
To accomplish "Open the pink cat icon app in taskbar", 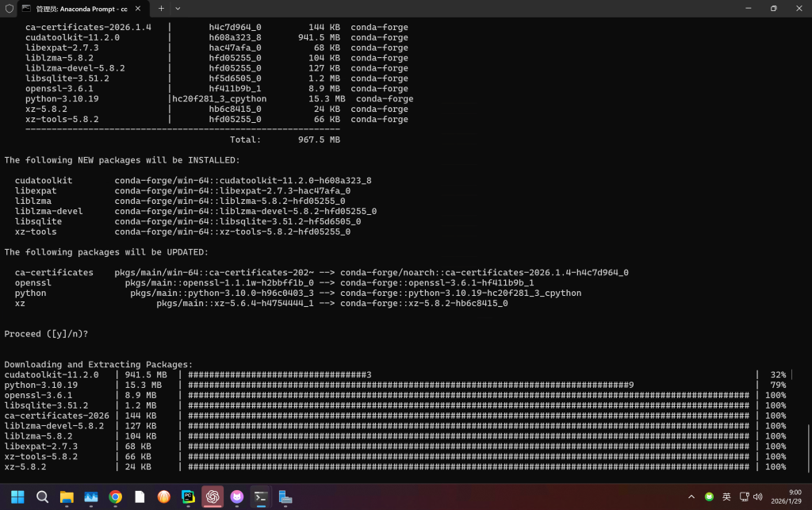I will pos(237,497).
